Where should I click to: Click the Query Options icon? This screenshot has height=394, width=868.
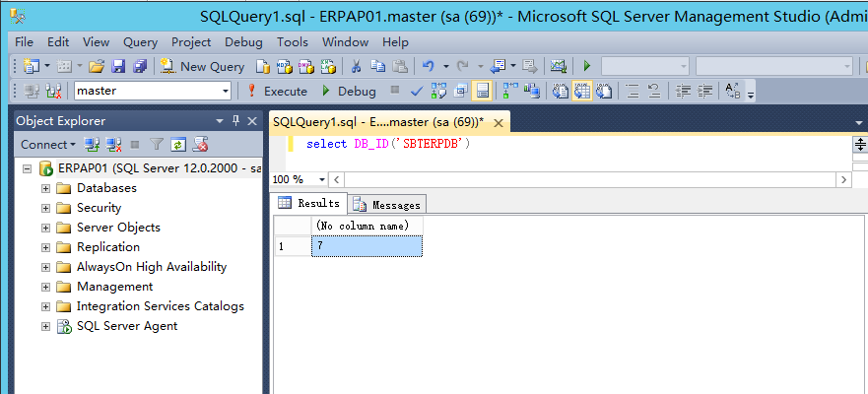[x=460, y=91]
